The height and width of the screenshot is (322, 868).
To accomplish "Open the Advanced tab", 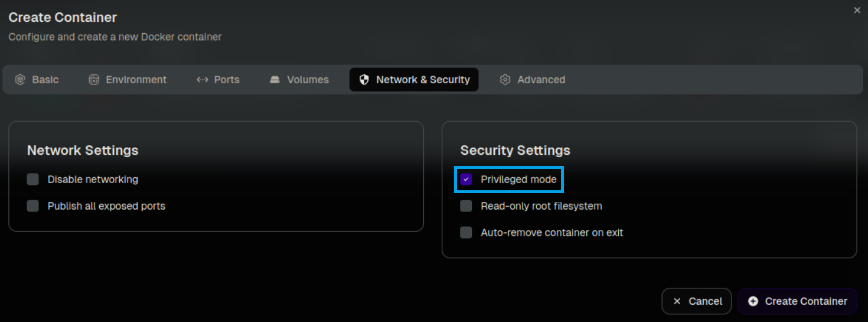I will [541, 80].
